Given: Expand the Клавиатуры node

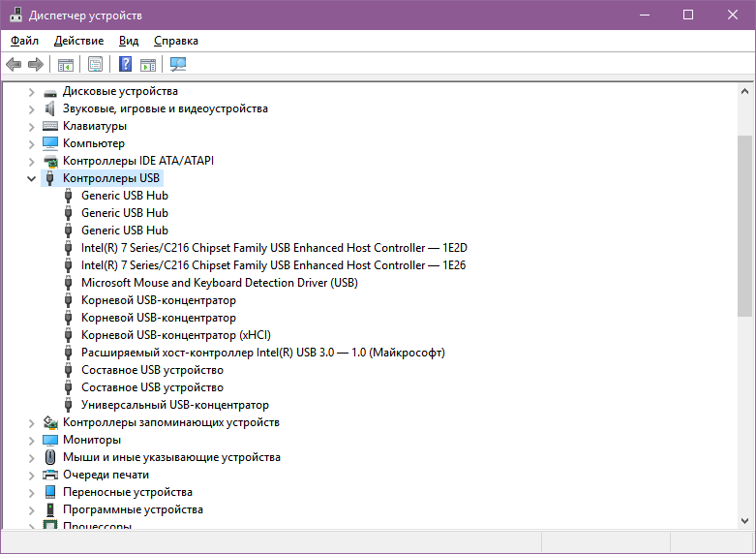Looking at the screenshot, I should coord(31,127).
